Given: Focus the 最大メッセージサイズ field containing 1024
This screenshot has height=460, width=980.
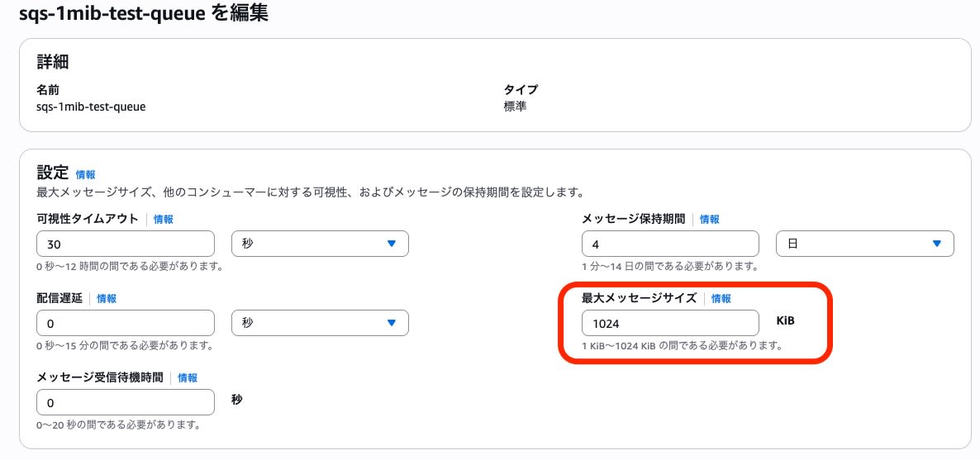Looking at the screenshot, I should point(670,323).
